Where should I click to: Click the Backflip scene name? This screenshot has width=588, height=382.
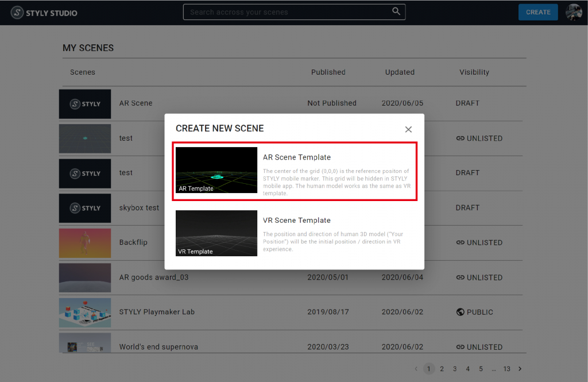coord(133,242)
